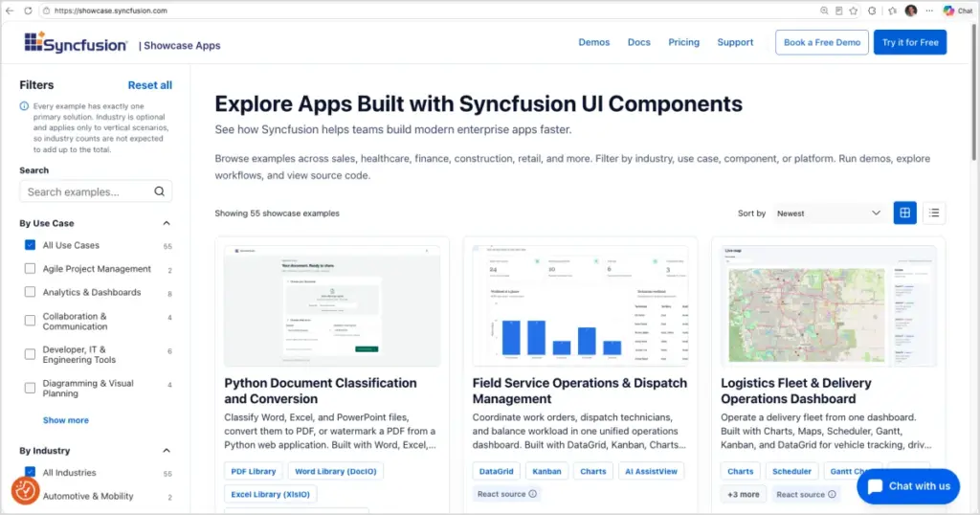Open Field Service Operations & Dispatch Management title
980x515 pixels.
[x=579, y=391]
